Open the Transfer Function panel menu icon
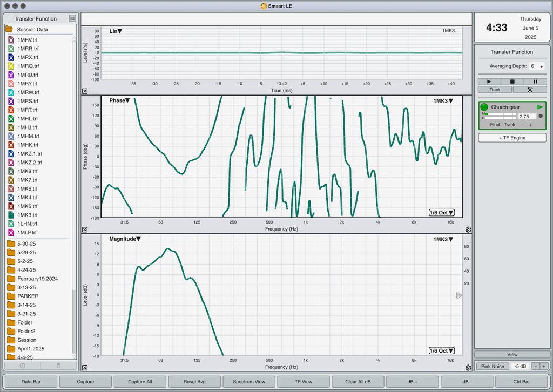 (72, 18)
